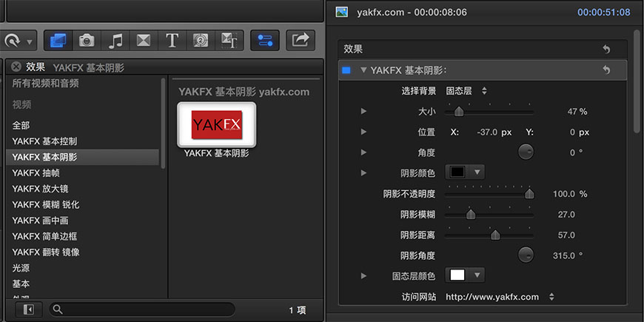Reset the YAKFX 基本阴影 effect
The image size is (644, 322).
point(606,70)
